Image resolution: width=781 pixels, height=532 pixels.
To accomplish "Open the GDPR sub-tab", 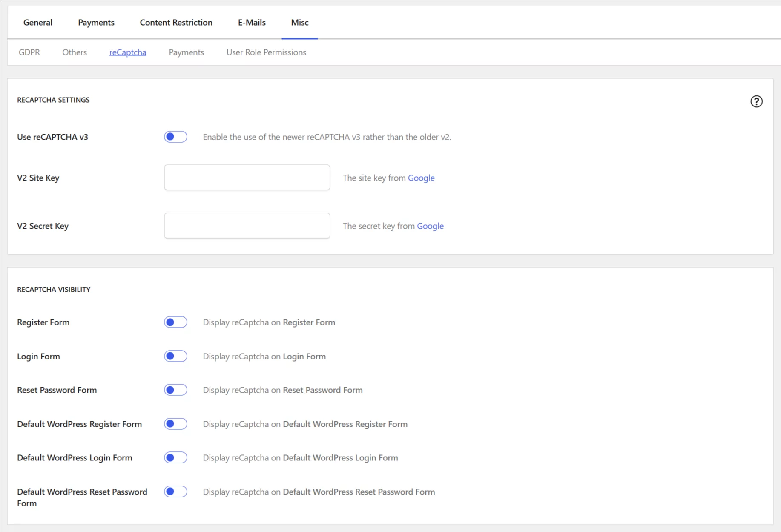I will click(x=29, y=52).
